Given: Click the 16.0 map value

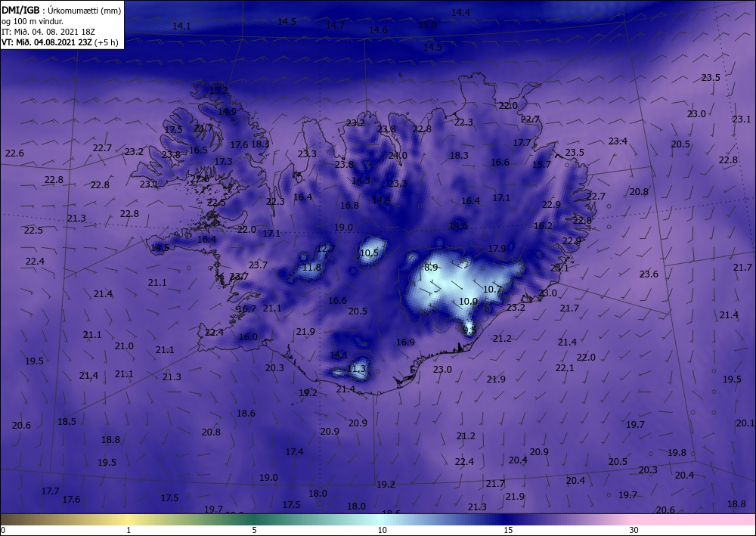Looking at the screenshot, I should coord(248,336).
